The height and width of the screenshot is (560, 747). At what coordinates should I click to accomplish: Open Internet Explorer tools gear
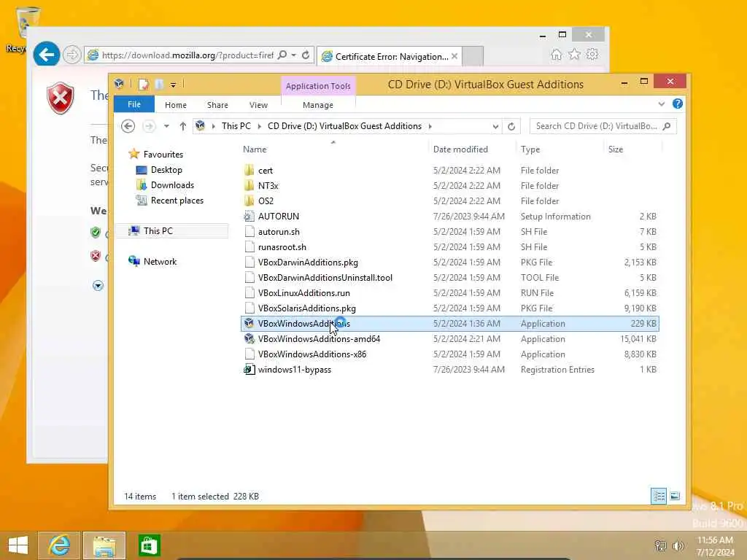click(592, 54)
